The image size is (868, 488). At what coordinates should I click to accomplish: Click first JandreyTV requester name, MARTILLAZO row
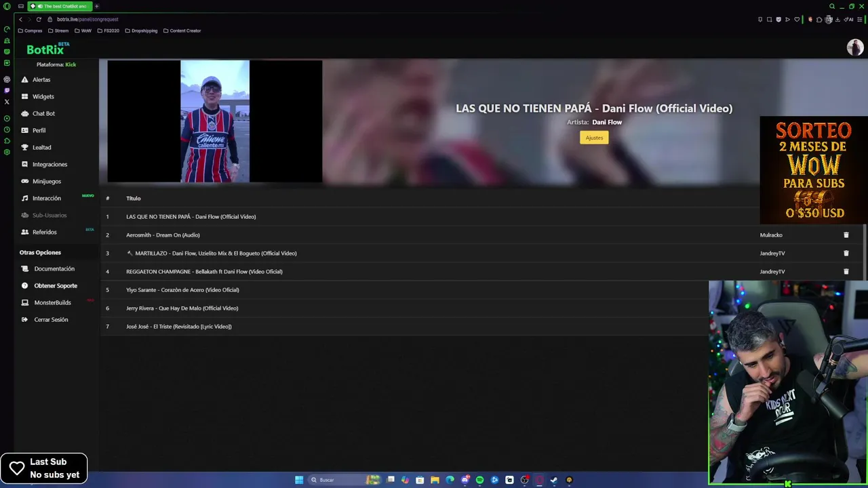(772, 253)
